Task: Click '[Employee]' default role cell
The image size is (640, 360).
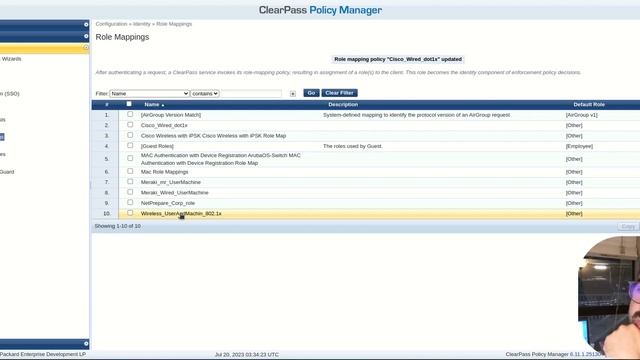Action: coord(579,146)
